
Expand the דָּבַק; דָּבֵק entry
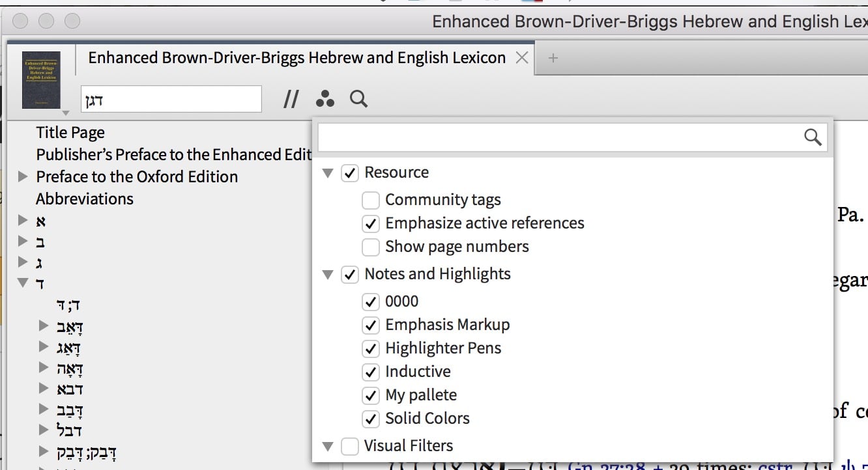coord(44,450)
